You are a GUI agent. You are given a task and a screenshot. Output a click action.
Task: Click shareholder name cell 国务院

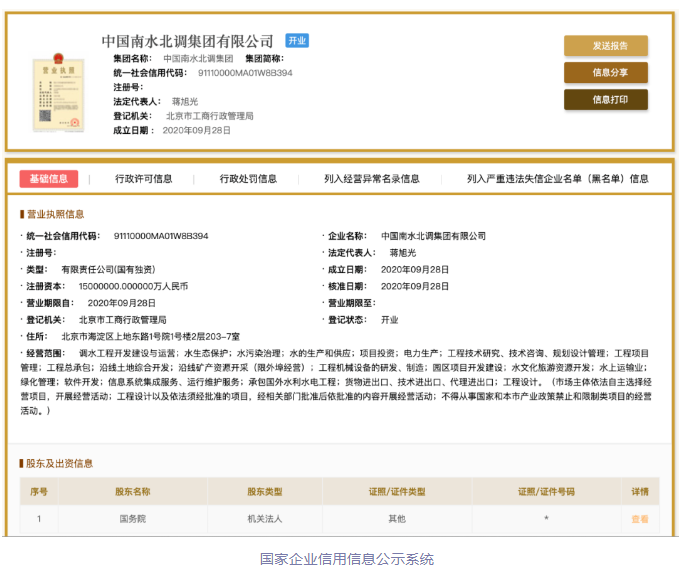point(132,519)
